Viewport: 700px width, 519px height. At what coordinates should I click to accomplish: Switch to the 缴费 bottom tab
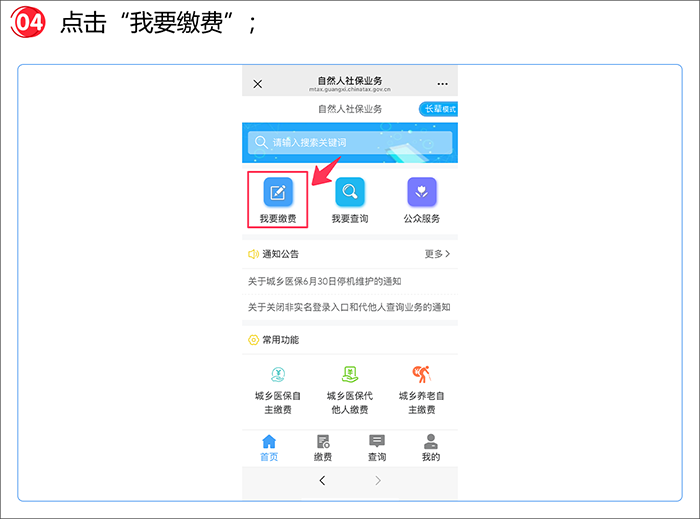(323, 447)
